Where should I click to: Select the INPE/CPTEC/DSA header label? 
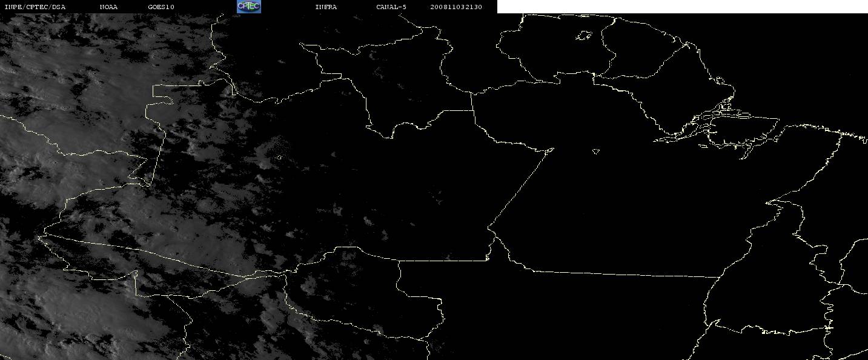point(35,7)
